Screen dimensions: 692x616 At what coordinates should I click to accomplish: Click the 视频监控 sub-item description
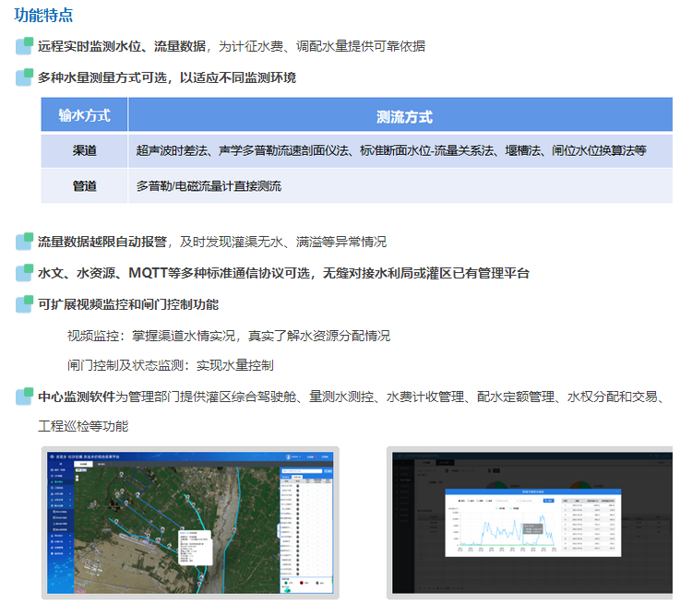(228, 335)
